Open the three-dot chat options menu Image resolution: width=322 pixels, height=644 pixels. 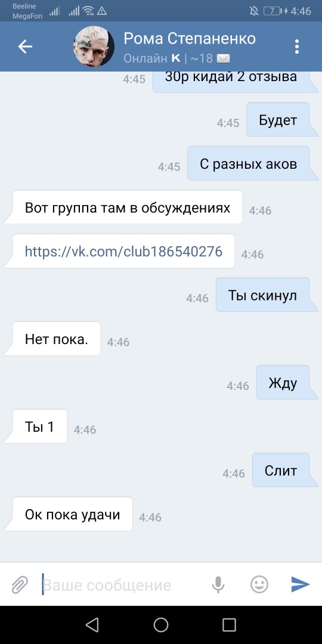[297, 47]
